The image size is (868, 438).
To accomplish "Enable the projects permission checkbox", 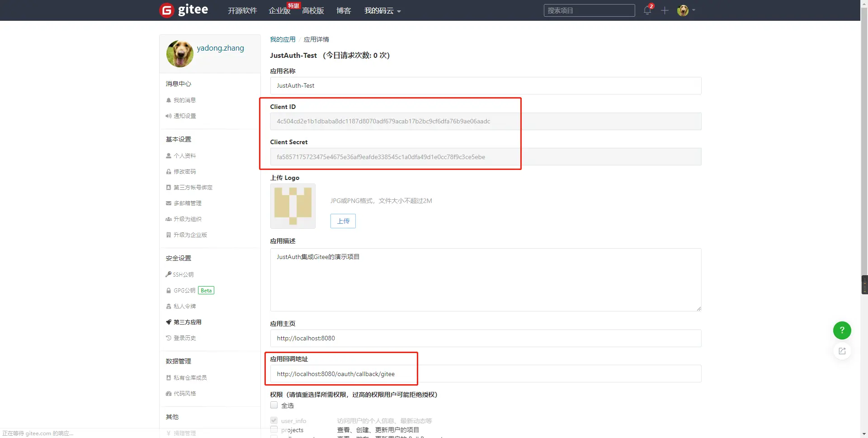I will tap(274, 429).
